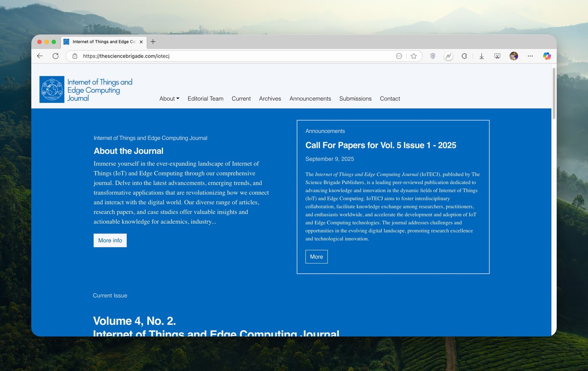The height and width of the screenshot is (371, 588).
Task: Open the Call For Papers announcement title
Action: tap(381, 145)
